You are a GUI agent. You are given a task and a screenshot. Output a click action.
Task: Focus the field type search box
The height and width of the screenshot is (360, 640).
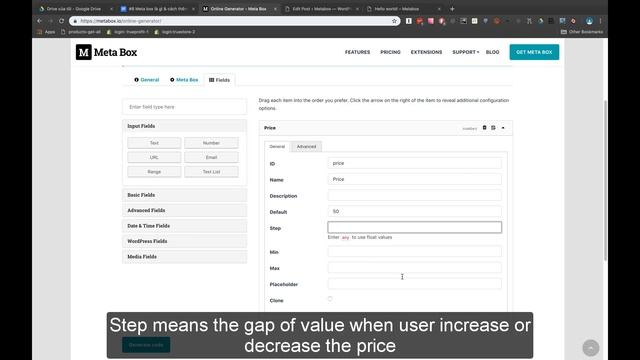click(184, 107)
